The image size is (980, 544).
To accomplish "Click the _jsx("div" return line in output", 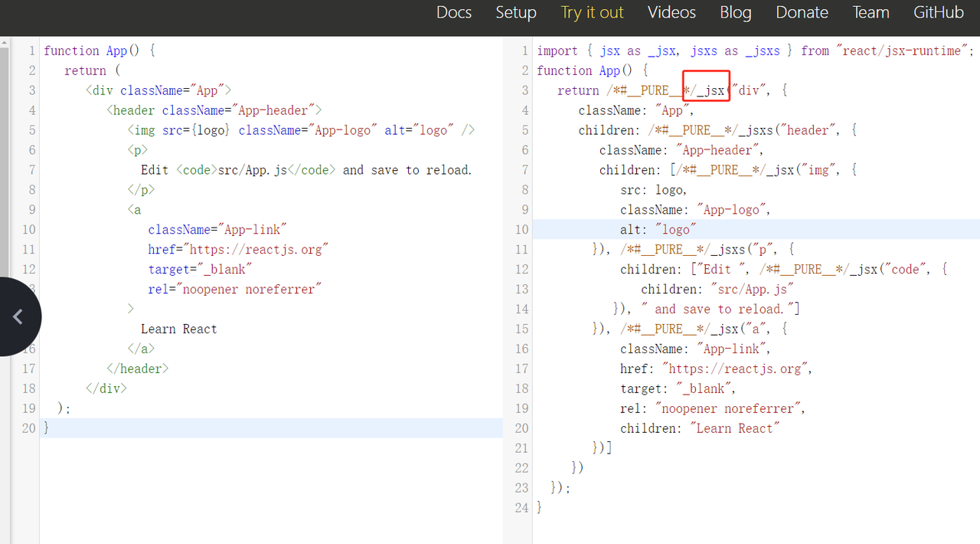I will [672, 90].
